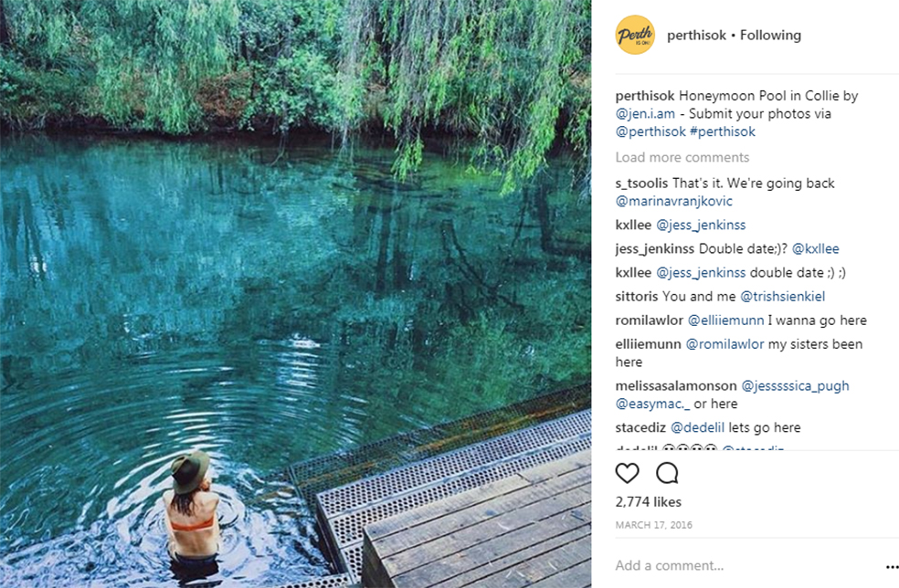Open the three-dot more options menu
Viewport: 899px width, 588px height.
click(892, 567)
